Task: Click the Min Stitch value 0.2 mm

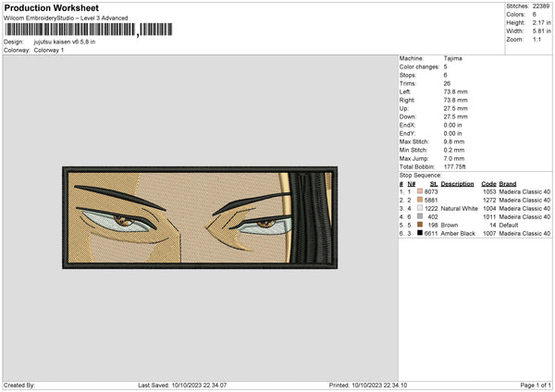Action: (454, 150)
